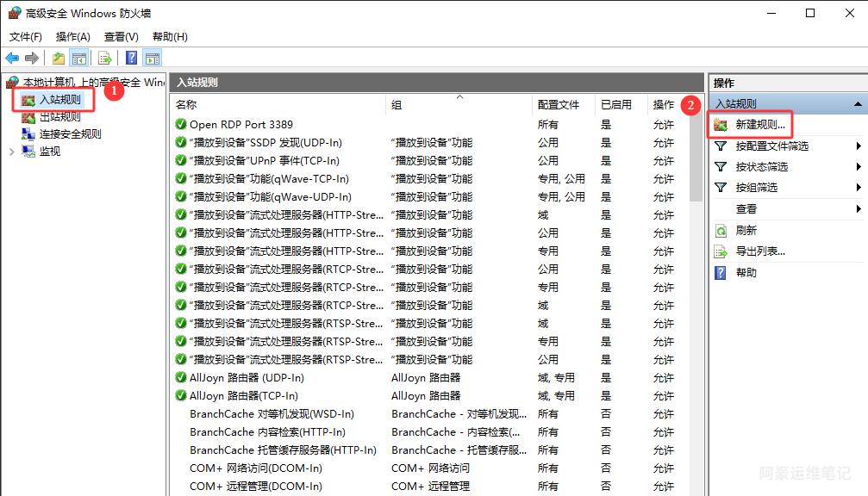Open the 按配置文件筛选 submenu

(x=771, y=146)
